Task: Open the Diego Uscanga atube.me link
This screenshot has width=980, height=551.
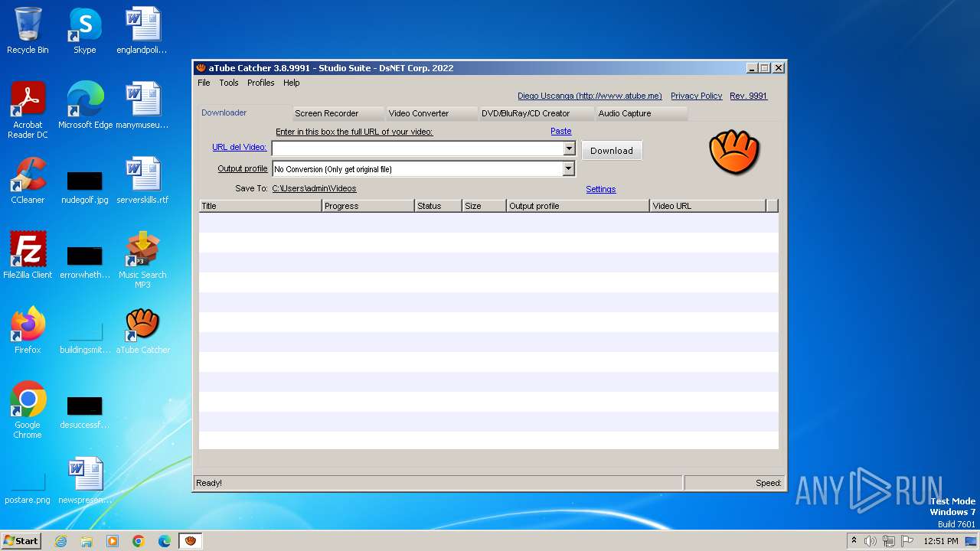Action: pyautogui.click(x=590, y=96)
